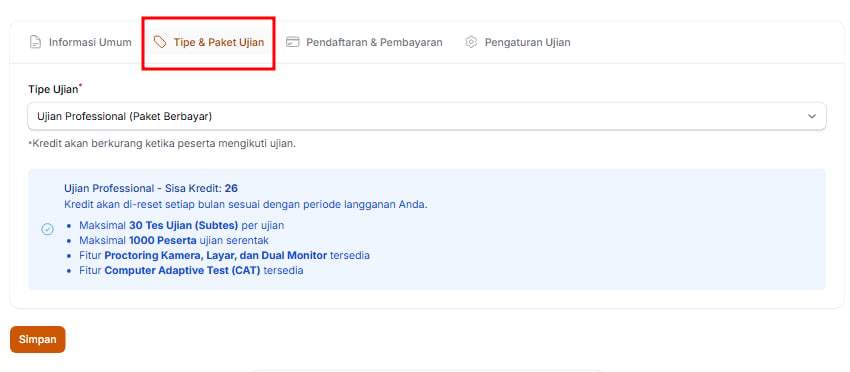Click the 'Computer Adaptive Test (CAT)' bullet item
This screenshot has height=372, width=850.
click(191, 271)
